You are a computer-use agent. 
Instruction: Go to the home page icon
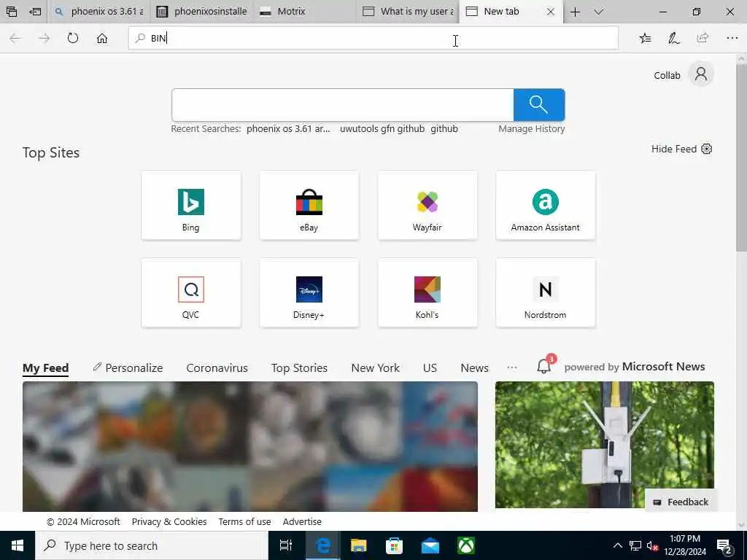[102, 38]
